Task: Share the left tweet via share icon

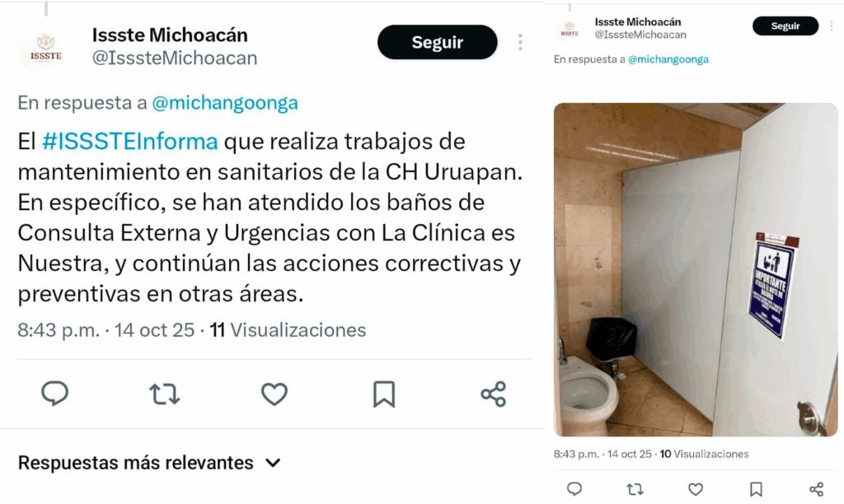Action: (494, 394)
